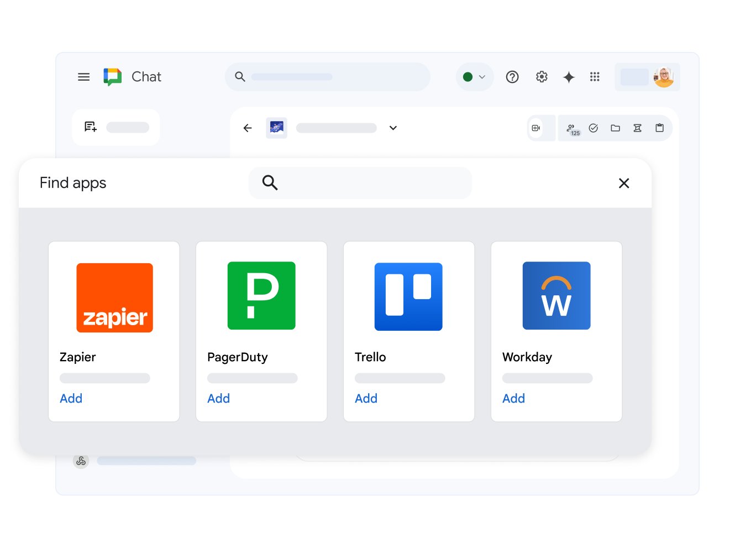Open the shared files folder icon
This screenshot has height=553, width=756.
pos(615,128)
